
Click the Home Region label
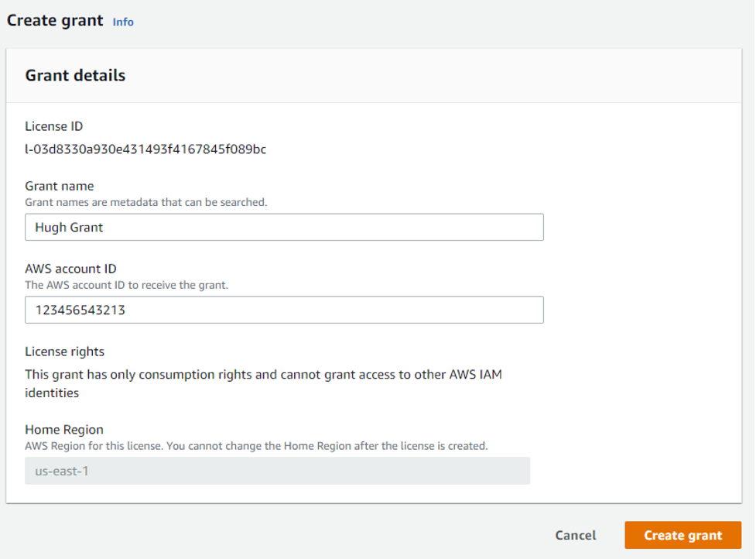point(63,430)
